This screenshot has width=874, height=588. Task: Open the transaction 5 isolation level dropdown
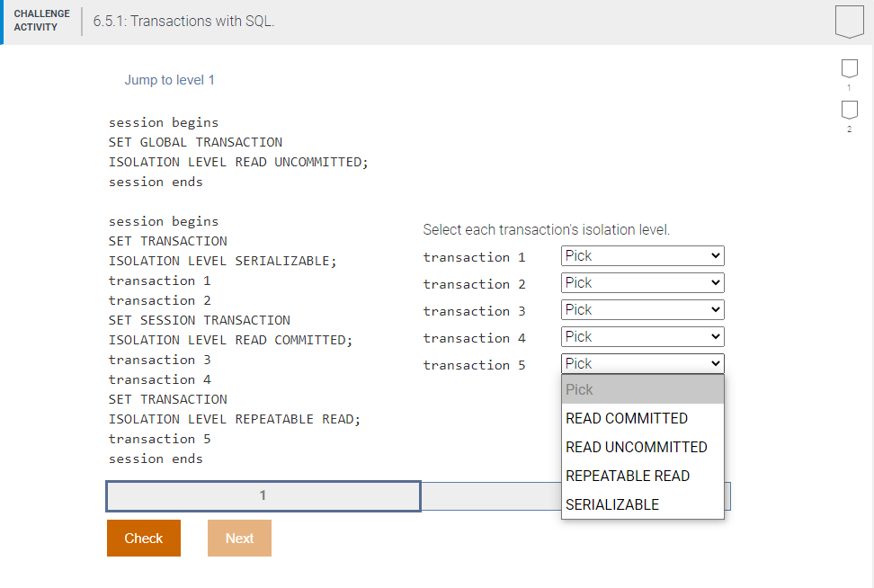click(x=642, y=363)
